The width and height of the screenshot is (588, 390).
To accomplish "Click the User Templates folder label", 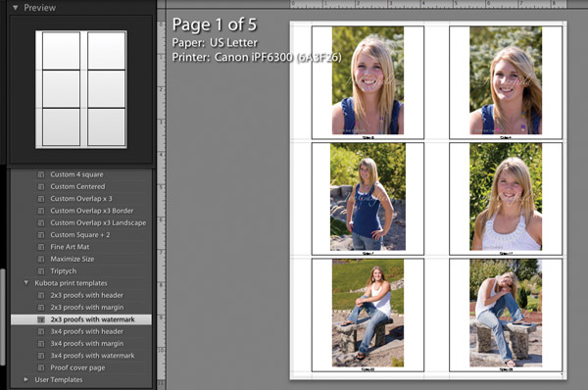I will 59,379.
